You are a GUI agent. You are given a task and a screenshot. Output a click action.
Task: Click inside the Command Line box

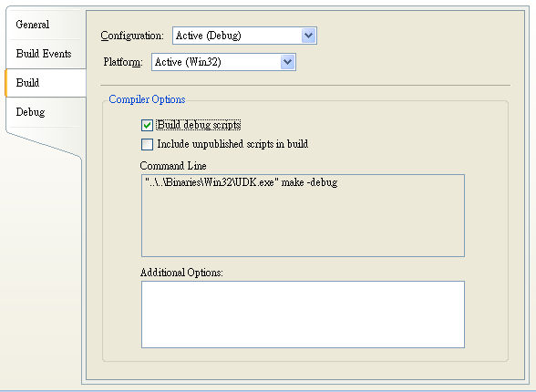click(303, 215)
